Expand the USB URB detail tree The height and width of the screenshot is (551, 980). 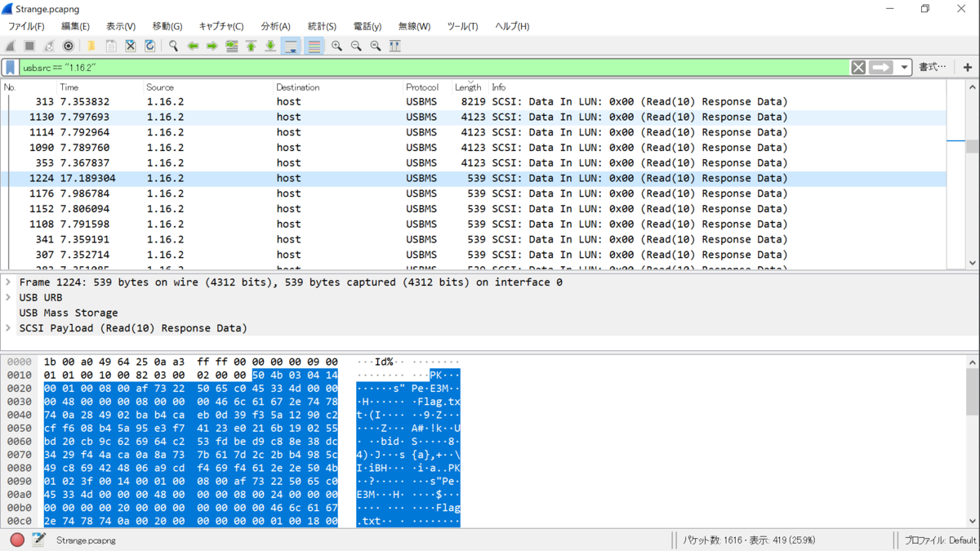[x=8, y=298]
